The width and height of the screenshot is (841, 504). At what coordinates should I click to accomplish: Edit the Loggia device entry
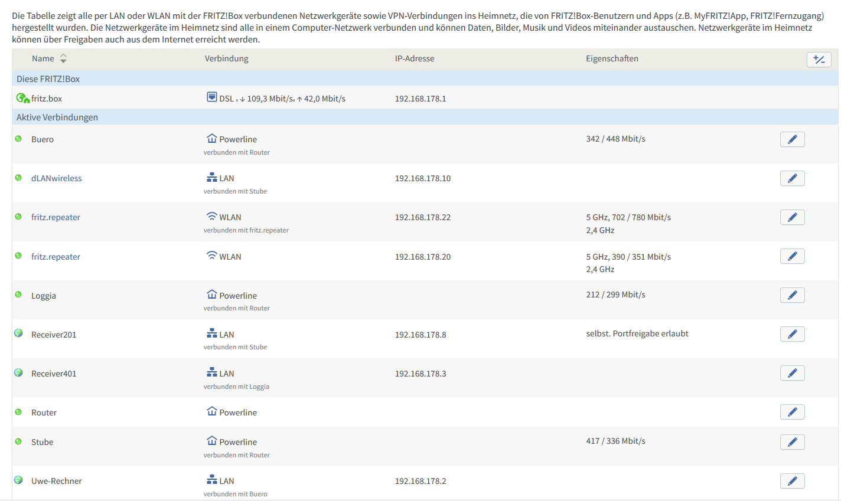click(x=792, y=295)
